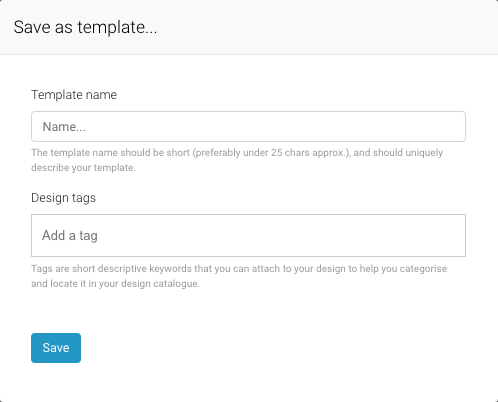Click the Save button

click(x=56, y=348)
